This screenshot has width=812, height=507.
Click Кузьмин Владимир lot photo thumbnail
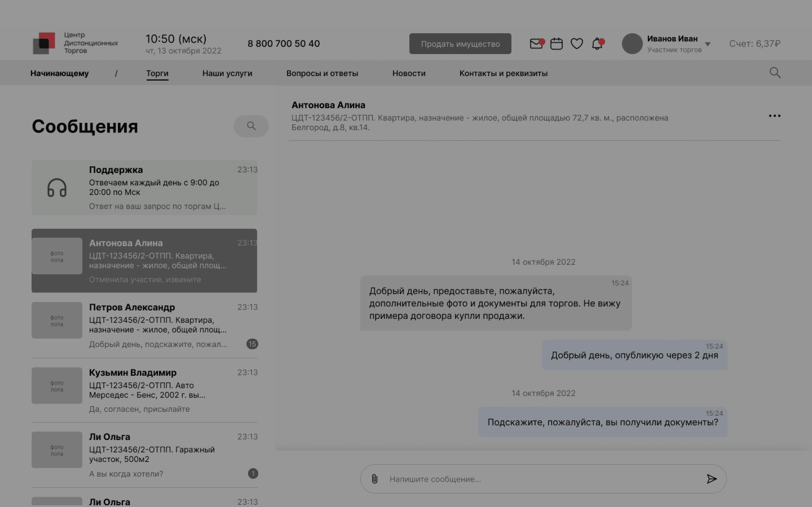(x=57, y=386)
